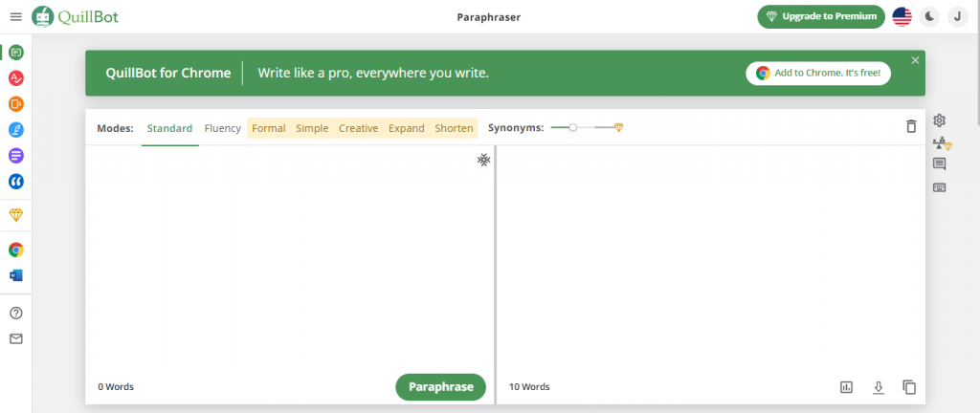Select the Simple mode tab
980x413 pixels.
click(312, 128)
